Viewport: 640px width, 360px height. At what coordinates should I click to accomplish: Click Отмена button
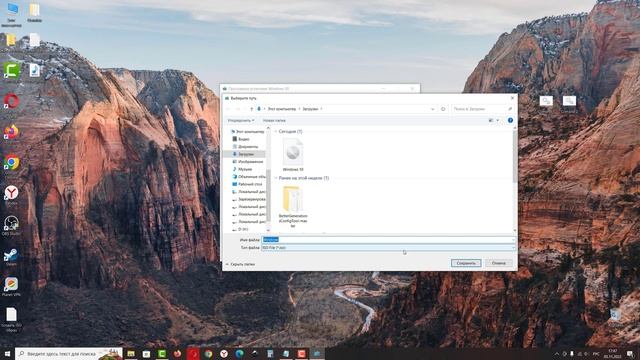click(498, 263)
